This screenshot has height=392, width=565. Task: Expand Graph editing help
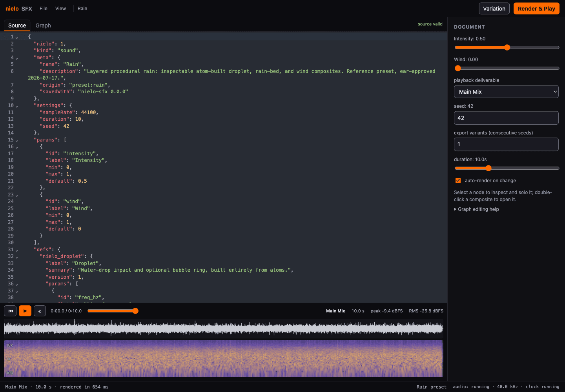click(476, 209)
